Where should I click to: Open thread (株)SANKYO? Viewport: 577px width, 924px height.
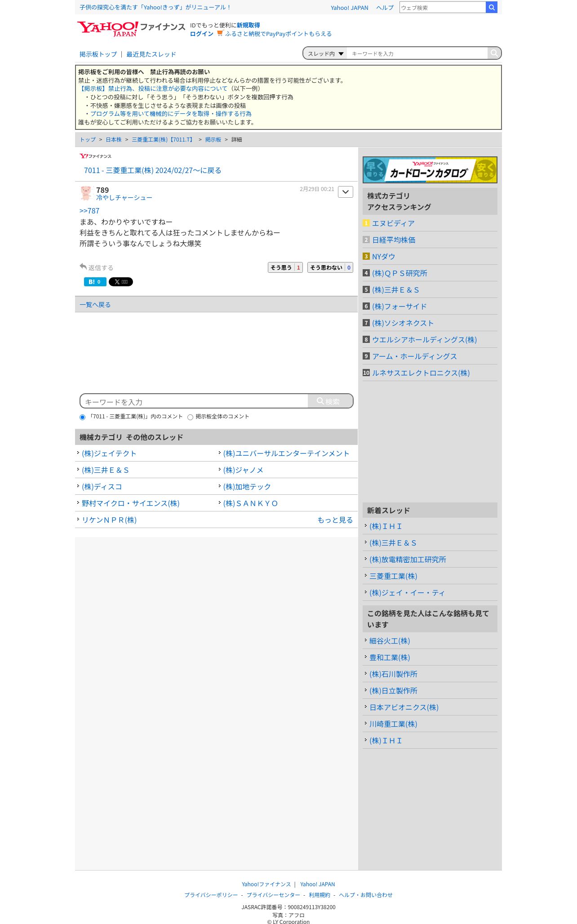pos(250,503)
